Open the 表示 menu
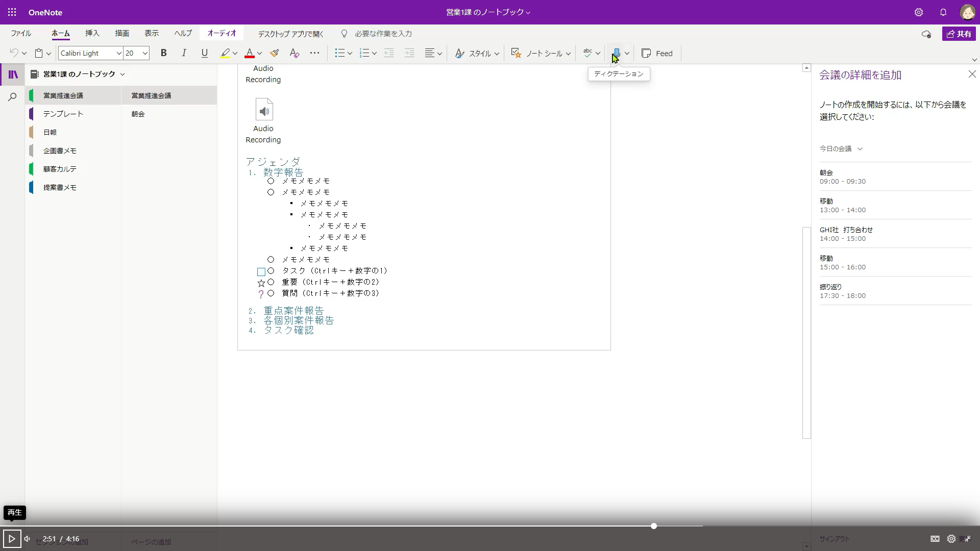Viewport: 980px width, 551px height. 151,33
